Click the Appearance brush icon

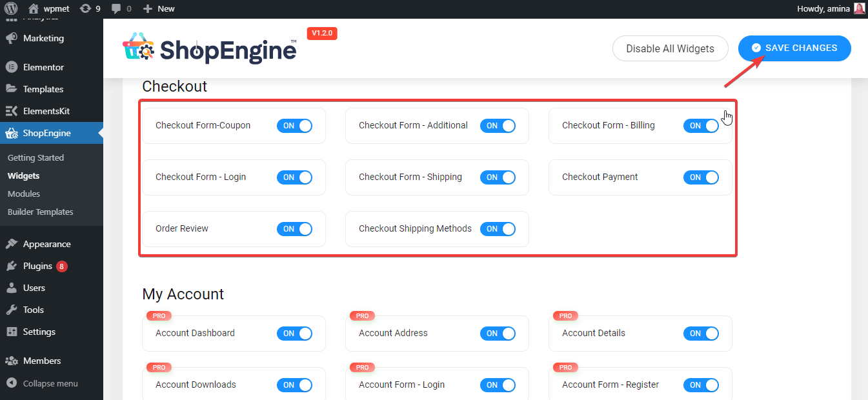[12, 244]
